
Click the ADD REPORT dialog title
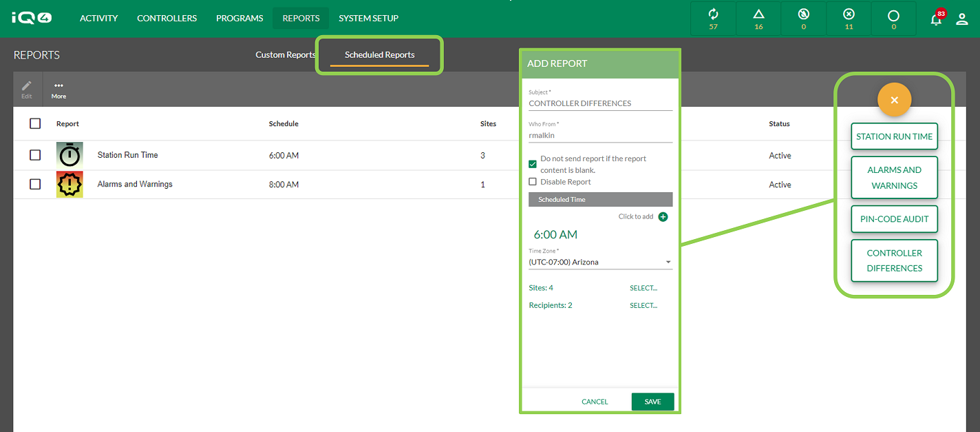tap(557, 63)
